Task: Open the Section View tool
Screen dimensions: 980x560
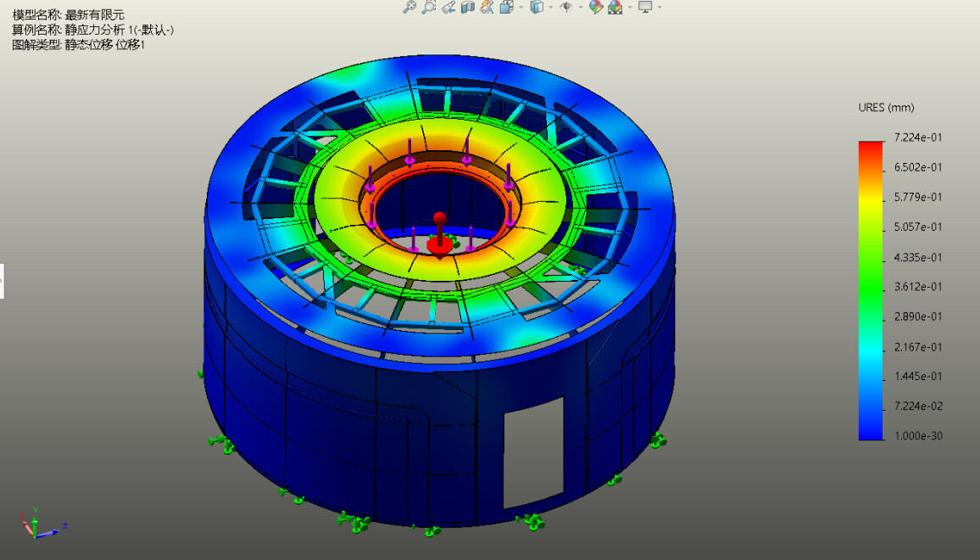Action: (x=467, y=7)
